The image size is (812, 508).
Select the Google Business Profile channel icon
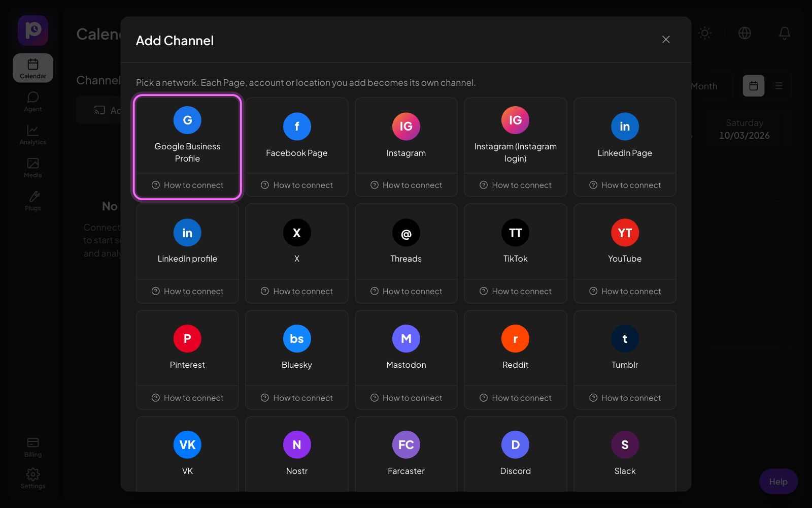point(187,120)
